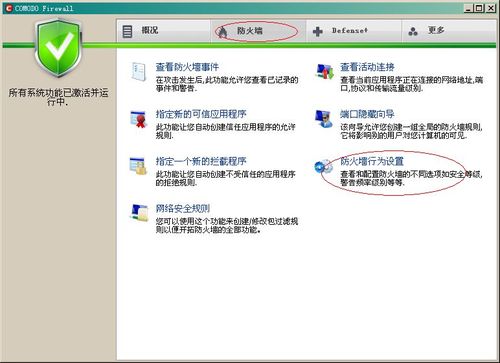Click the green shield status icon
The height and width of the screenshot is (363, 500).
point(58,48)
